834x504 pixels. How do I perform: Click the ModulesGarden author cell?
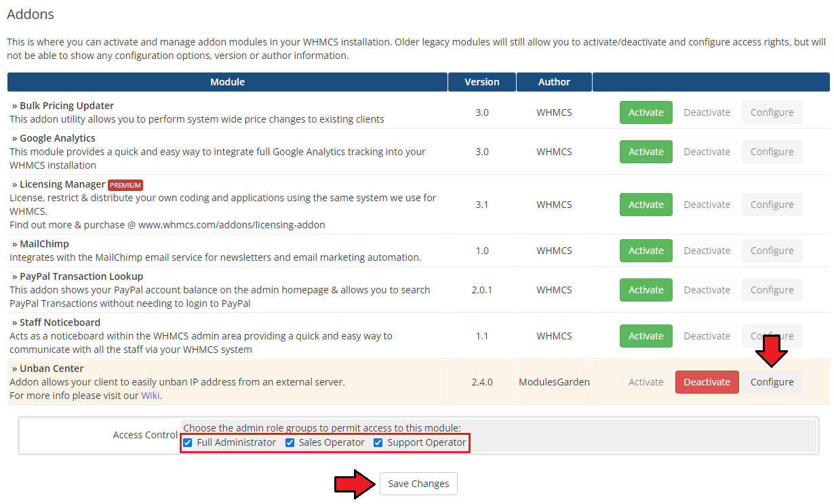[554, 382]
